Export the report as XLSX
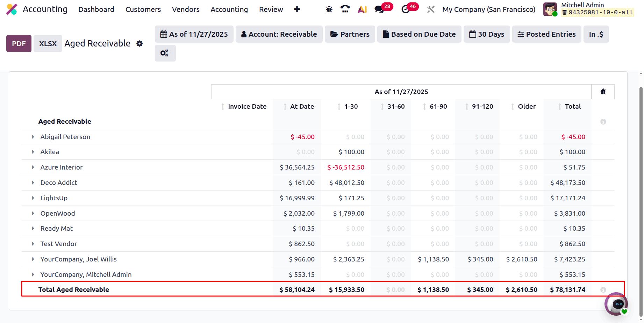 [x=48, y=44]
